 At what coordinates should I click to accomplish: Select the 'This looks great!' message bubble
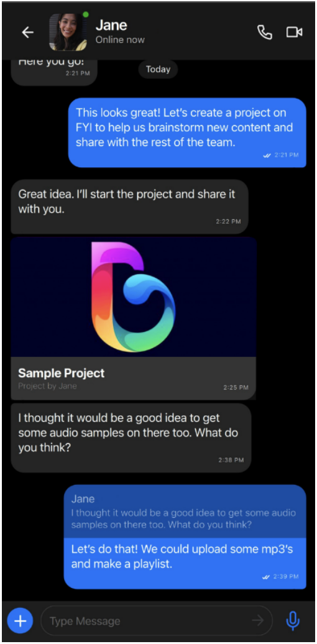187,132
